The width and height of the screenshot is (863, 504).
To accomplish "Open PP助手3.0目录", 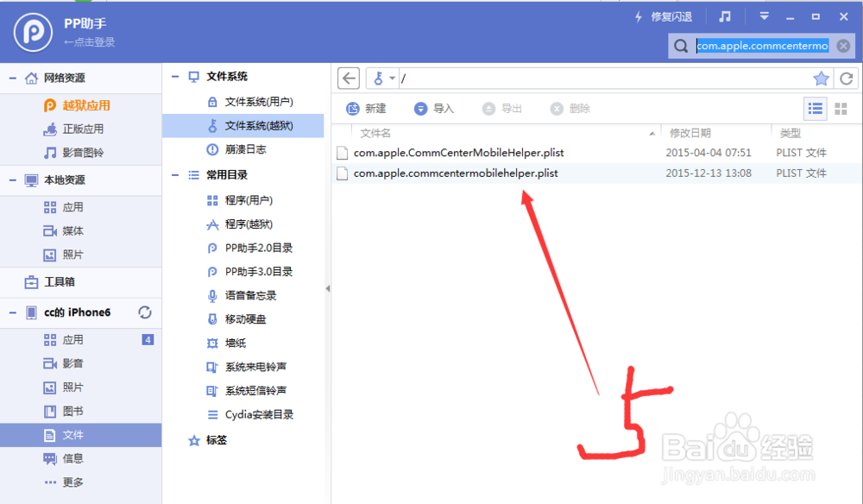I will [x=250, y=272].
